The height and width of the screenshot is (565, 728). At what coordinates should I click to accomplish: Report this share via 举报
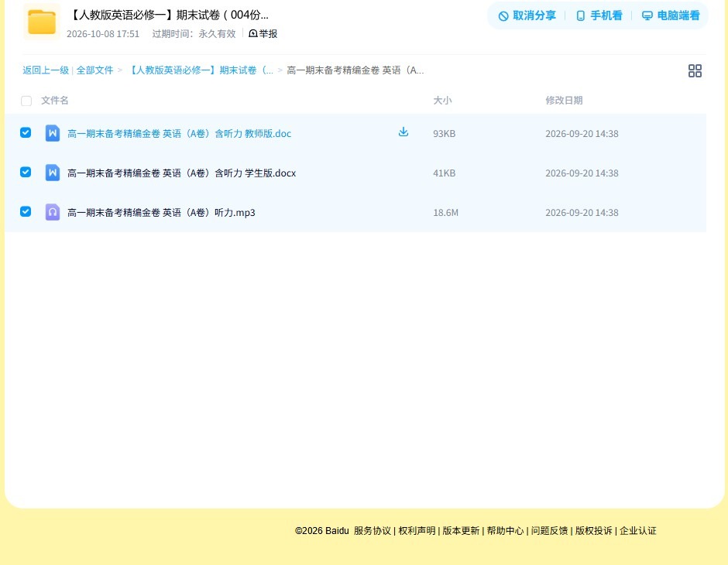pos(263,34)
